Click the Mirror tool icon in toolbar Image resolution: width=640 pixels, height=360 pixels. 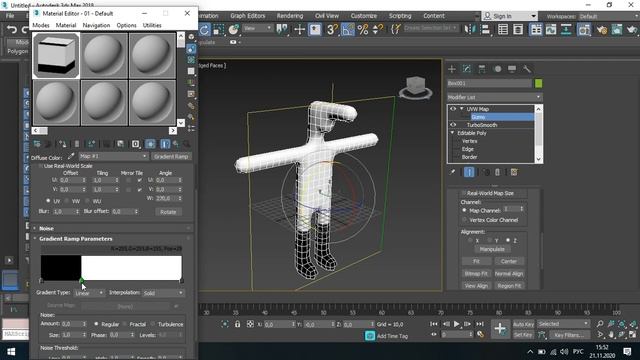470,29
